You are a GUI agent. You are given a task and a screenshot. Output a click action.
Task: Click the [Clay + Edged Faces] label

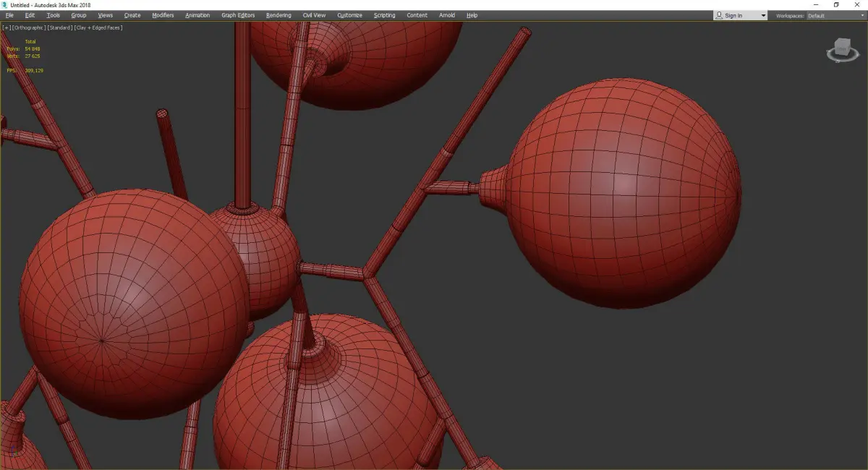coord(98,27)
